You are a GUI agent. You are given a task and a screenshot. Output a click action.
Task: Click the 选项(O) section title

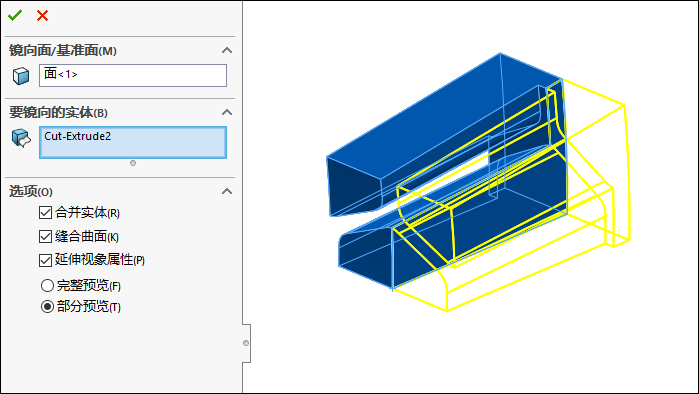point(31,191)
